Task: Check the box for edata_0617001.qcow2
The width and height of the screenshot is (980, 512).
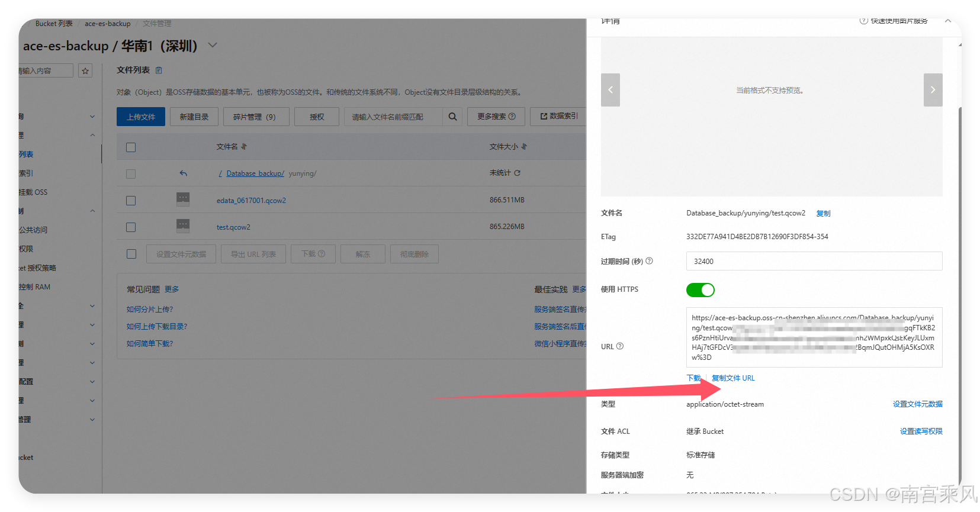Action: point(131,201)
